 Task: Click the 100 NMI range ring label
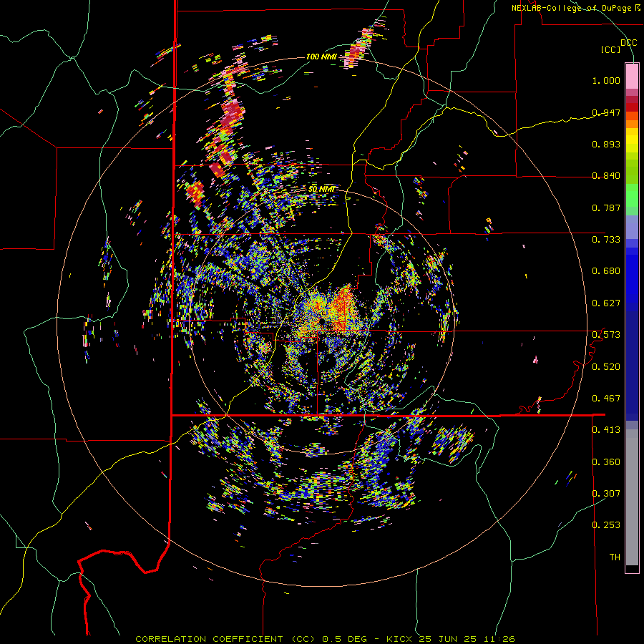pos(321,57)
